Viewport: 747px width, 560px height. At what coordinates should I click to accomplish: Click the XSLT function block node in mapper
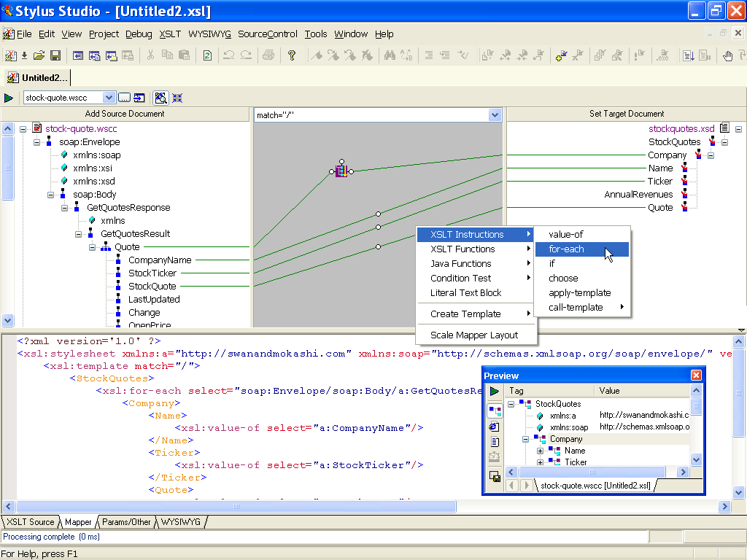[x=341, y=171]
